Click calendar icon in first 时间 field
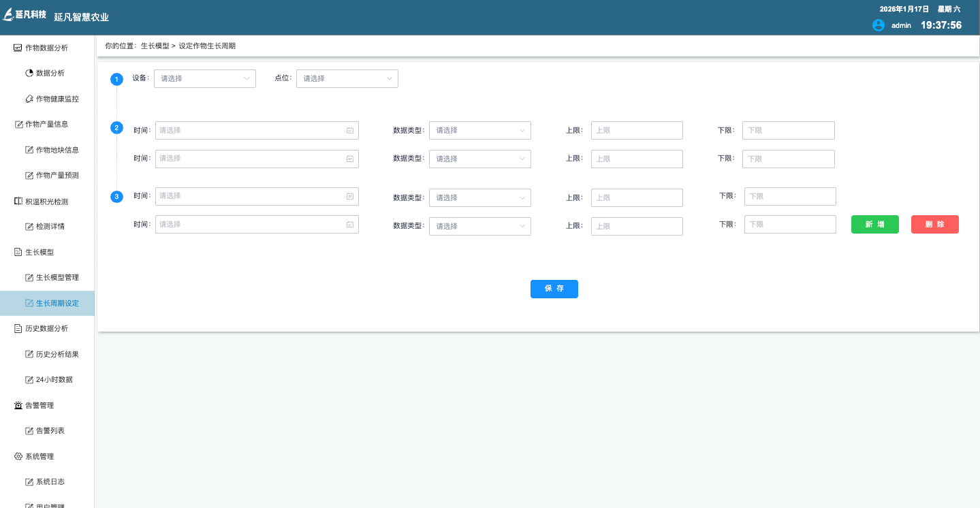 (350, 130)
